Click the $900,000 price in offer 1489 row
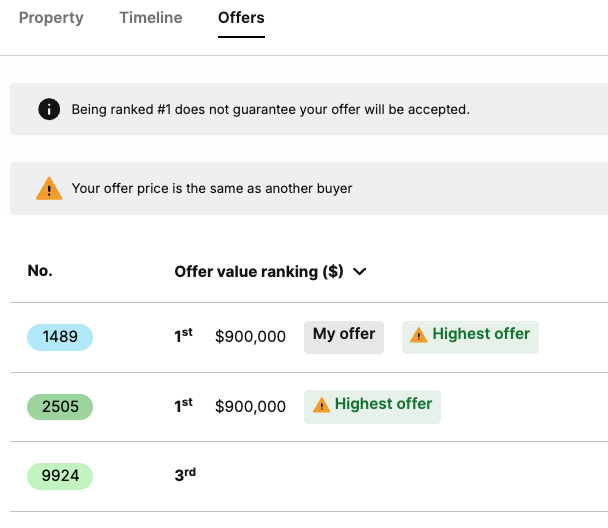The image size is (608, 528). coord(250,337)
